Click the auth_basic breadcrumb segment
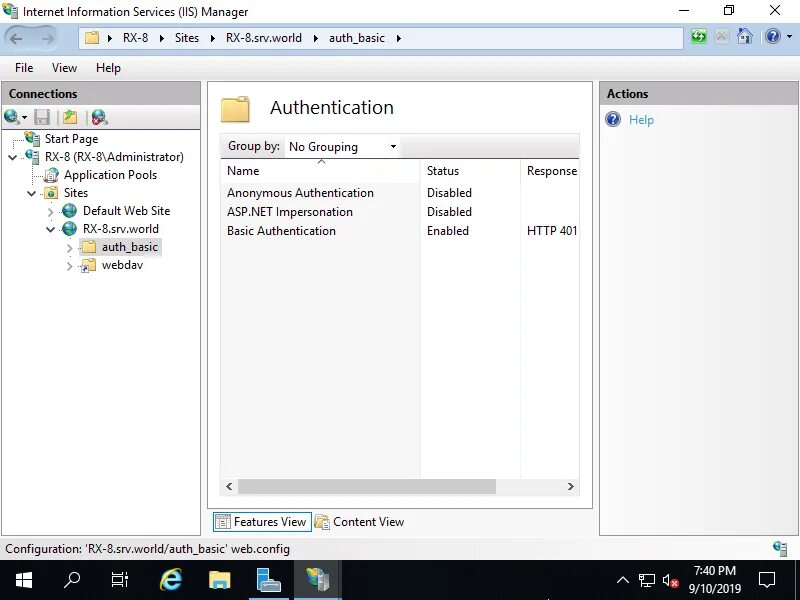This screenshot has width=800, height=600. tap(357, 38)
